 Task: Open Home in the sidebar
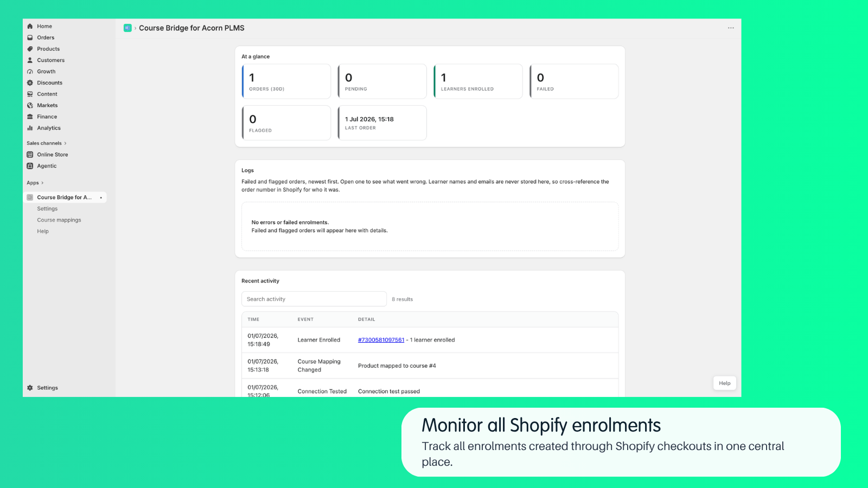(x=44, y=26)
